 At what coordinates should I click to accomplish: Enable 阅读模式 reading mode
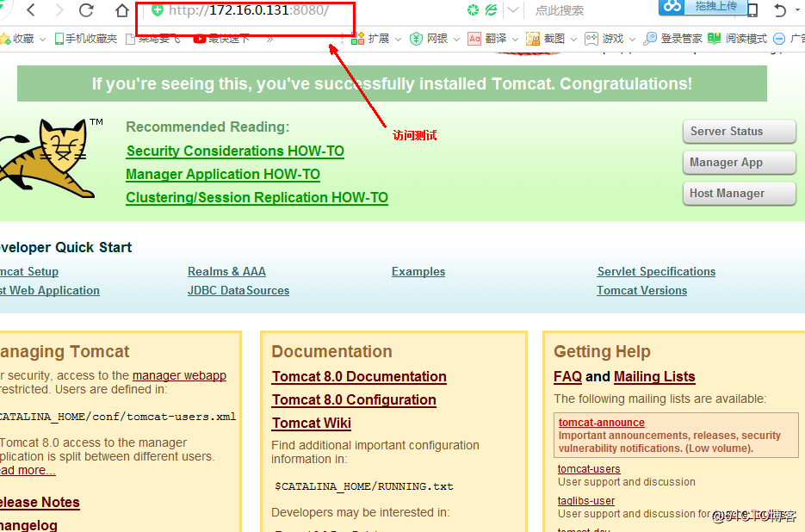pos(737,39)
